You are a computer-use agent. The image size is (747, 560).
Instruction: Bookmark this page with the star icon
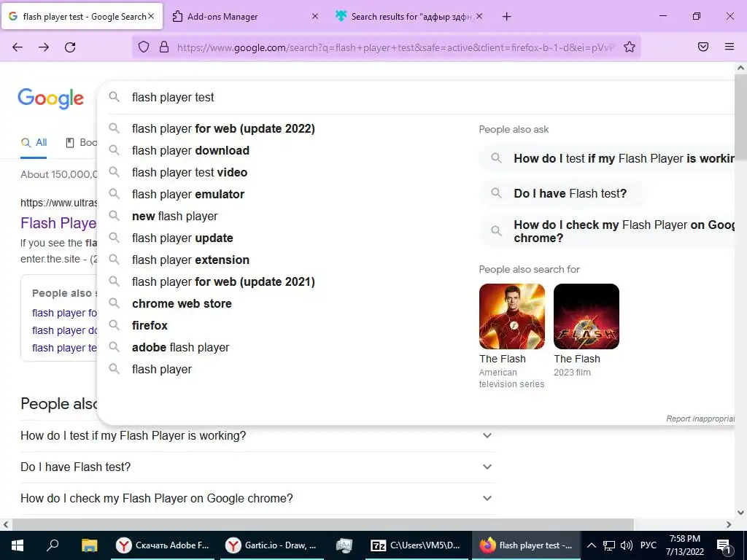tap(630, 47)
